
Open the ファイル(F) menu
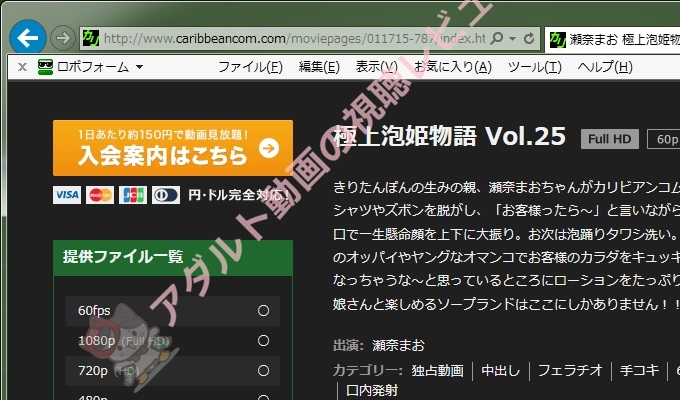coord(250,67)
